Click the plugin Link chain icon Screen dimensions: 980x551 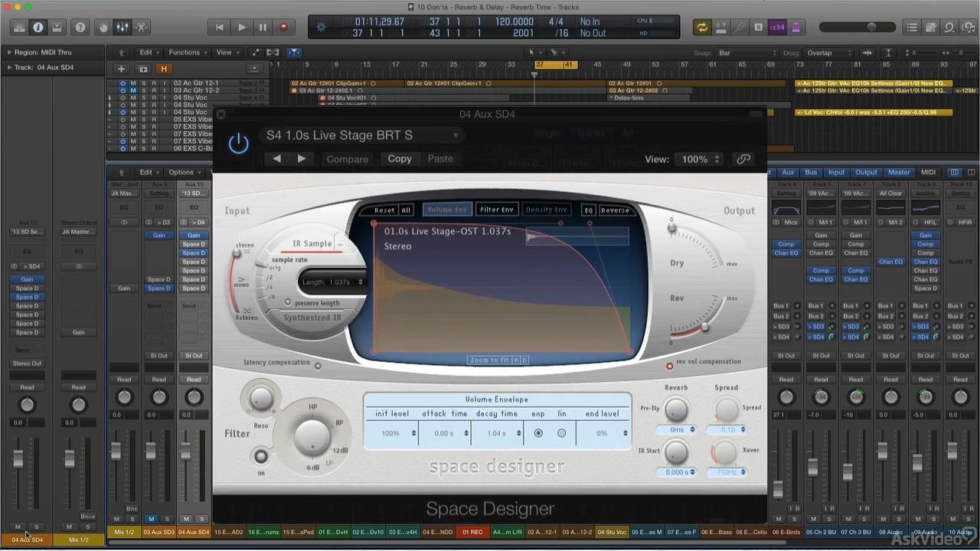743,159
